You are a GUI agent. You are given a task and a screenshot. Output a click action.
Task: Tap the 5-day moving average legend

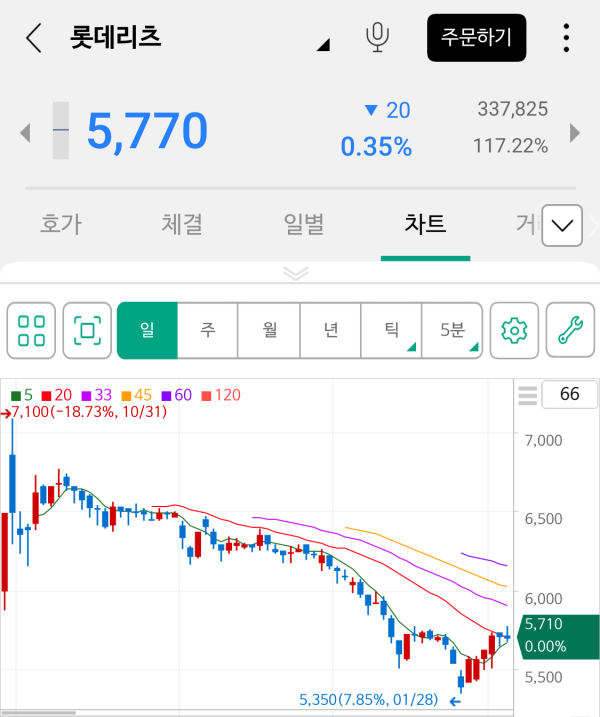click(22, 395)
